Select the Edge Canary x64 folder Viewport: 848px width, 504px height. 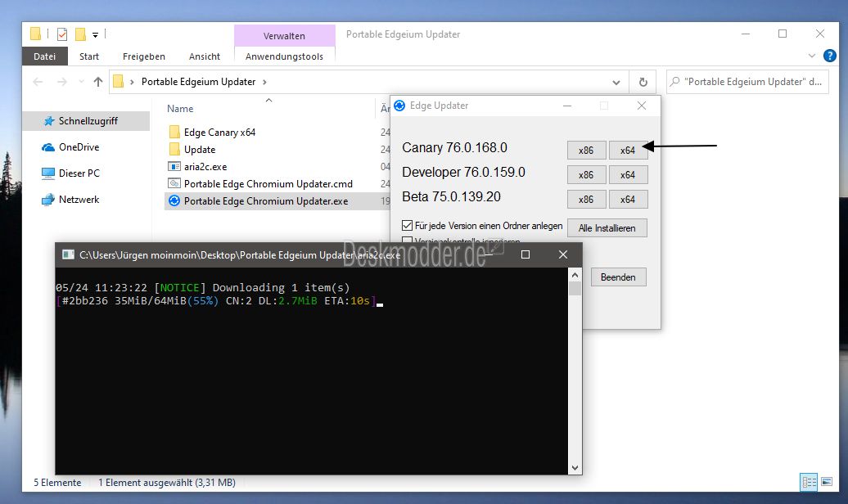click(219, 133)
